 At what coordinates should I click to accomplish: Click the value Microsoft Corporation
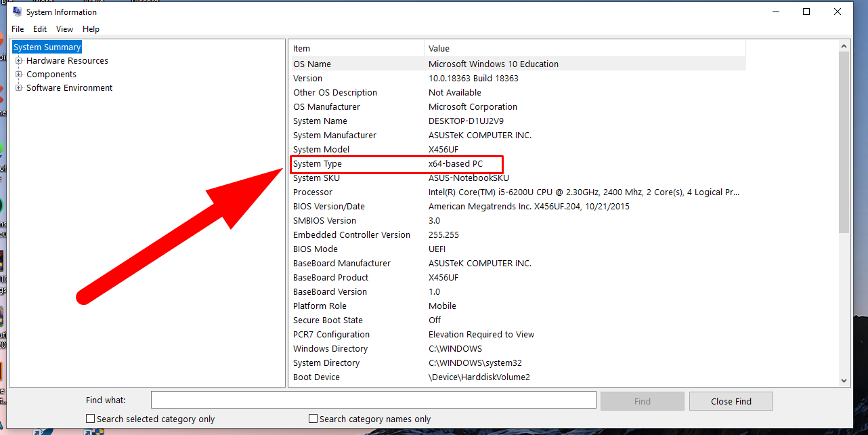473,107
